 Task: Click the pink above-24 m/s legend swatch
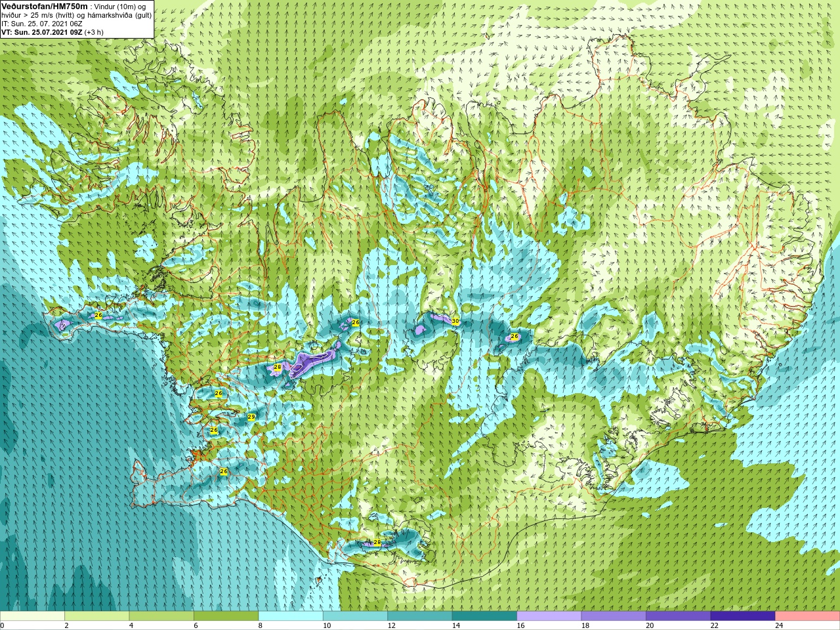808,616
